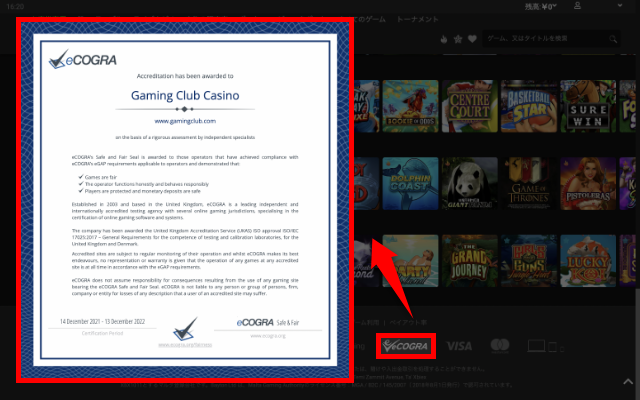Click the desktop and mobile devices icon
640x400 pixels.
pyautogui.click(x=541, y=346)
